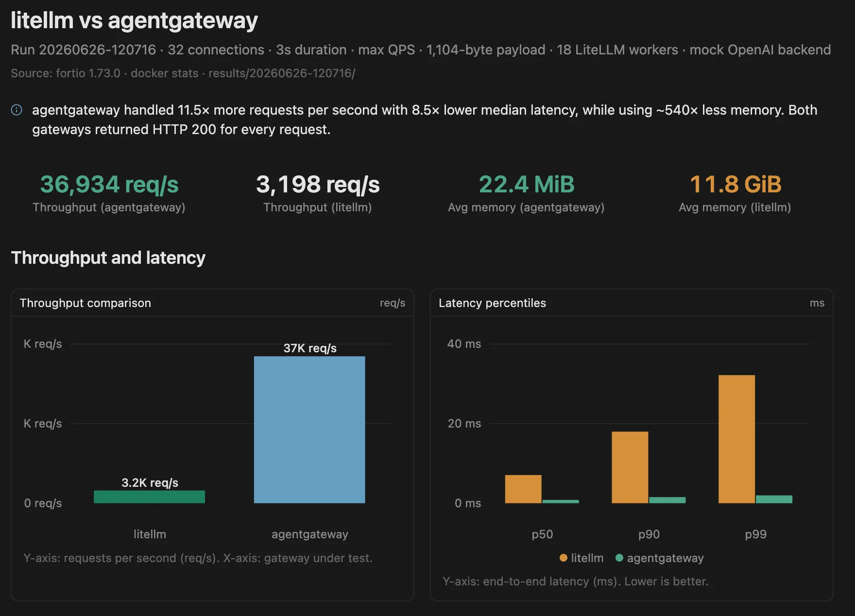
Task: Click the "p99" axis label
Action: point(756,534)
